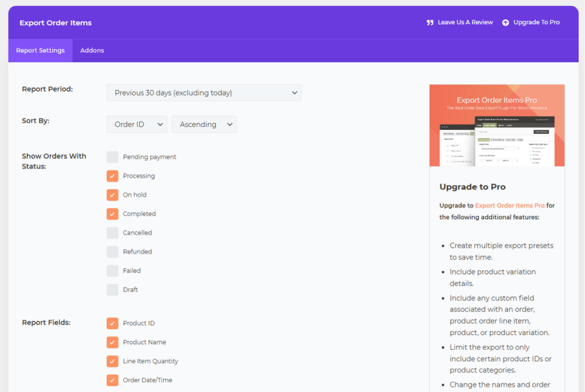Click the Upgrade To Pro link

click(536, 22)
